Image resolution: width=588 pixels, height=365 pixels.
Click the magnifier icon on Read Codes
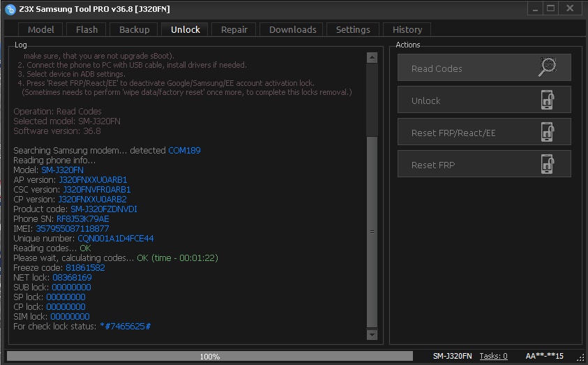tap(547, 67)
